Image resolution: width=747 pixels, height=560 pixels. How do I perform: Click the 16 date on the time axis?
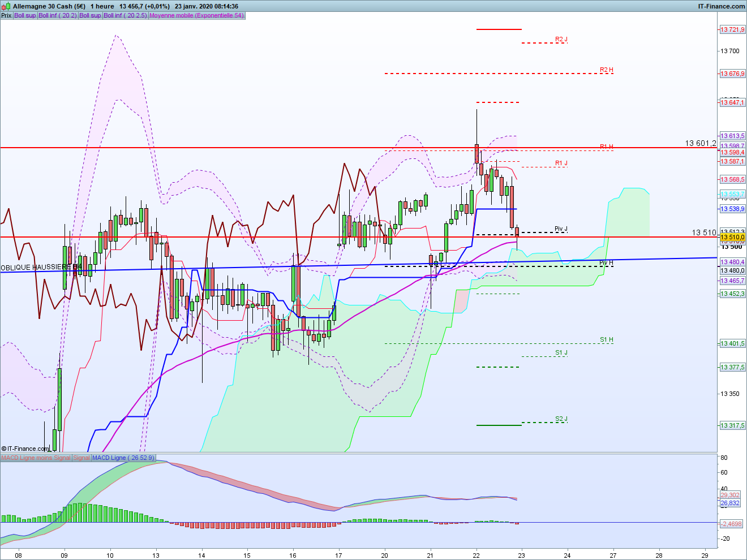[293, 555]
